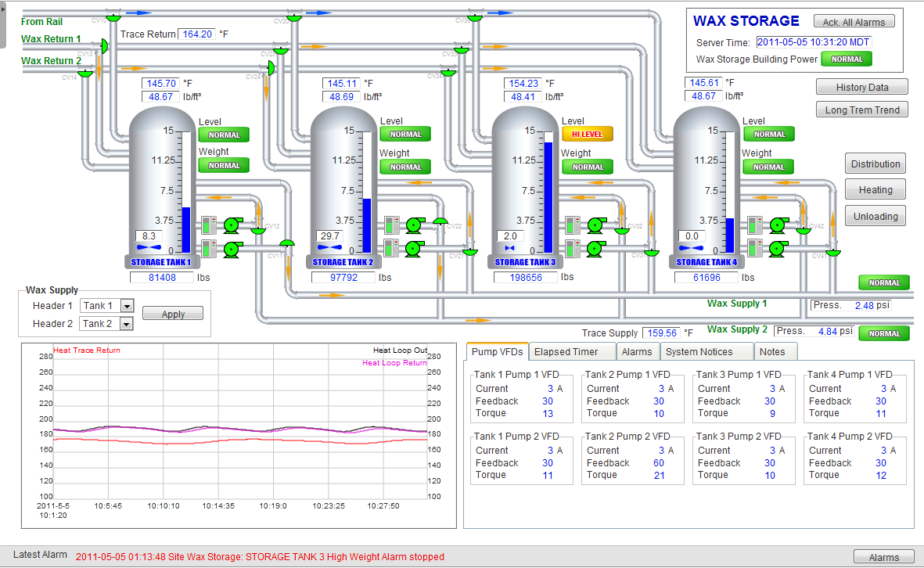Image resolution: width=924 pixels, height=568 pixels.
Task: Open valve CV14 on Wax Return 2
Action: (86, 73)
